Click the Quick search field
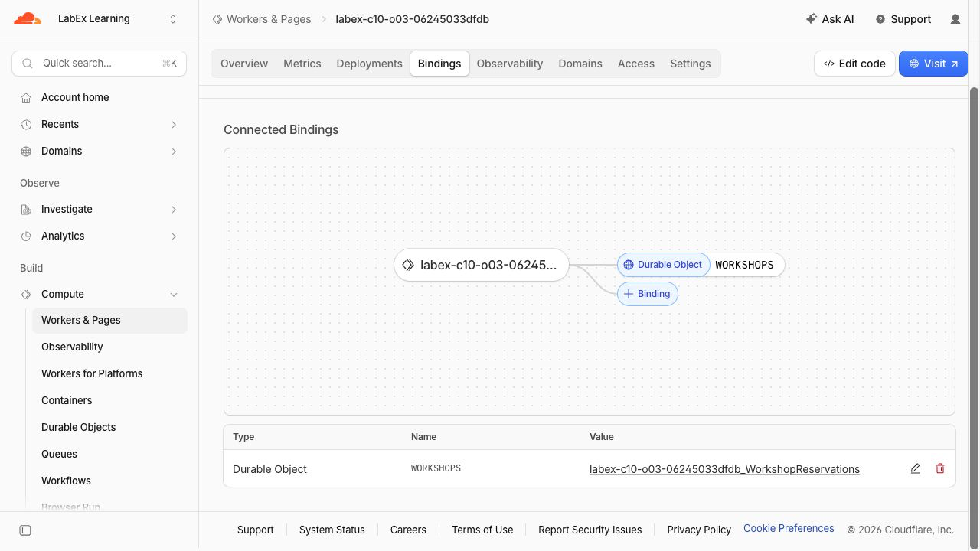 [x=100, y=64]
